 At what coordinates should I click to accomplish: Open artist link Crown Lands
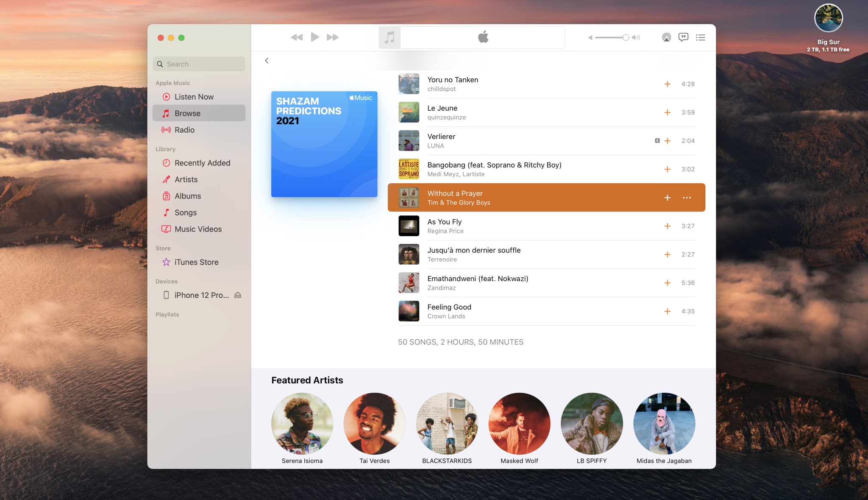tap(446, 316)
